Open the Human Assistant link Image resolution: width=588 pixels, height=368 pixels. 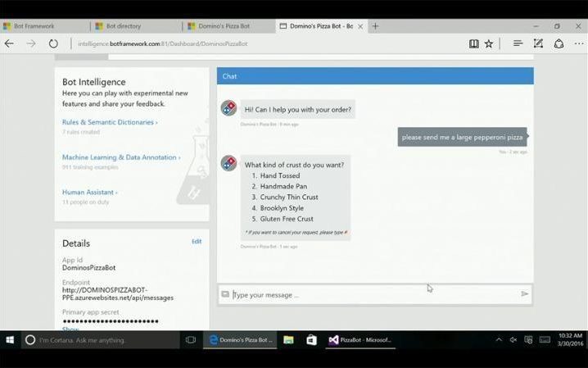89,192
